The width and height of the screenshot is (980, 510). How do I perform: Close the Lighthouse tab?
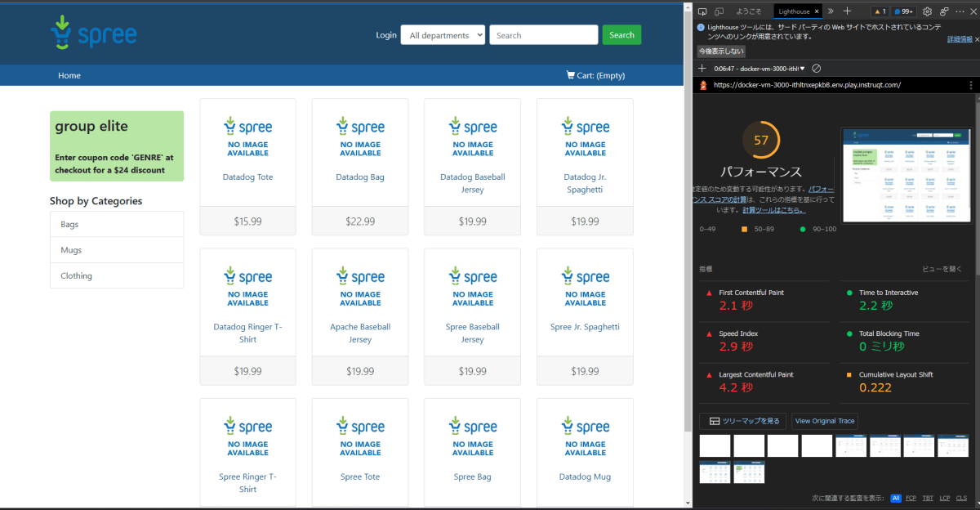817,11
